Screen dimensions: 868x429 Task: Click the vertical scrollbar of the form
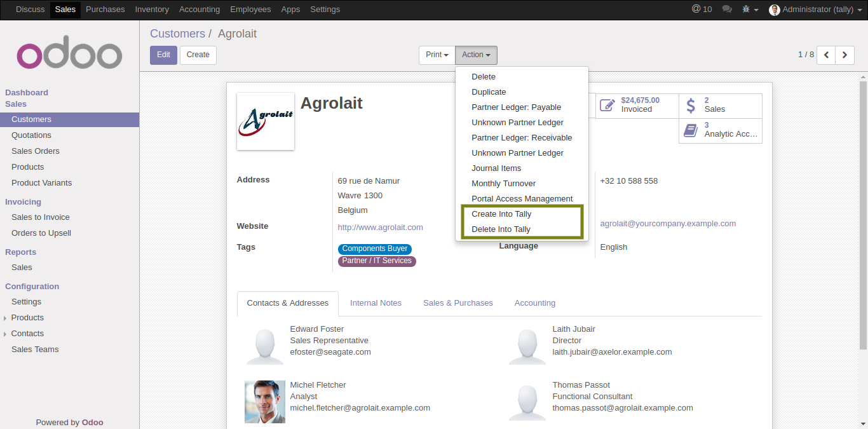pos(863,215)
